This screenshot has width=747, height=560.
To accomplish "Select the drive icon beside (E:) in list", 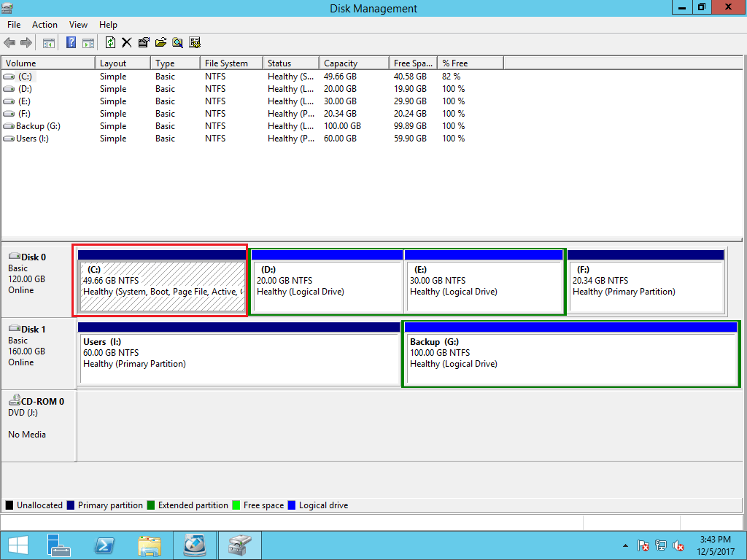I will point(9,101).
